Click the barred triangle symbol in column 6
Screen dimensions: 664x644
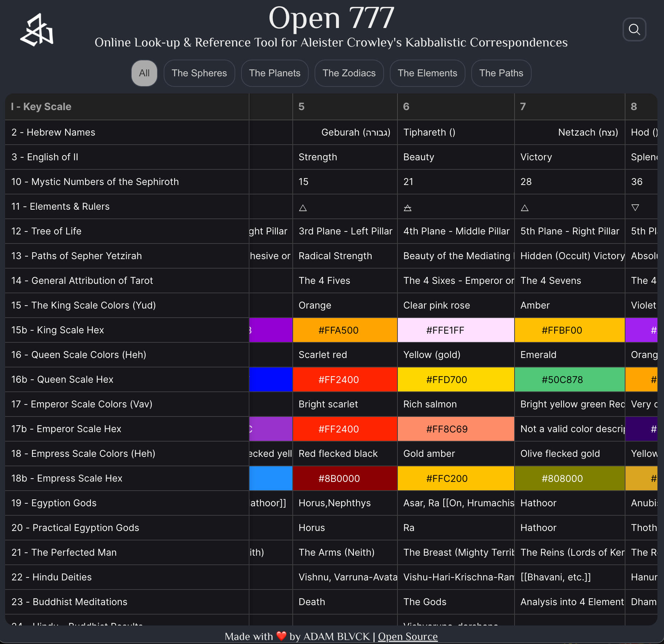coord(407,208)
